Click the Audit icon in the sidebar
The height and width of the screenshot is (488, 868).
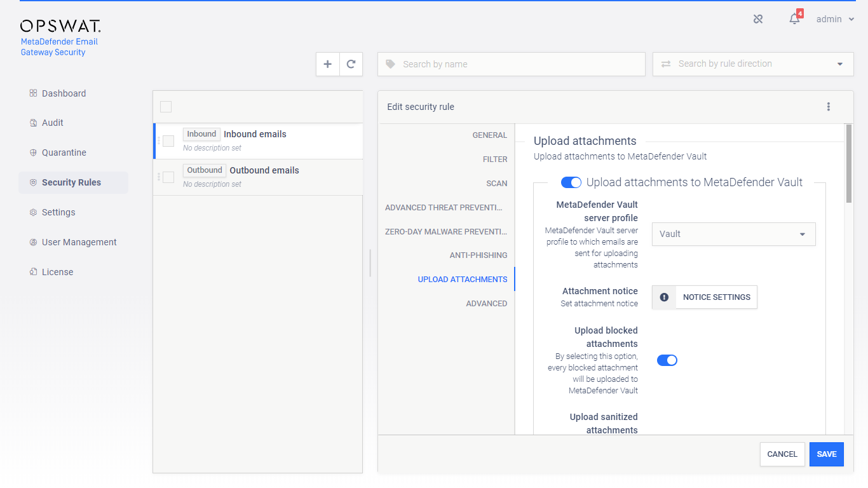coord(33,123)
